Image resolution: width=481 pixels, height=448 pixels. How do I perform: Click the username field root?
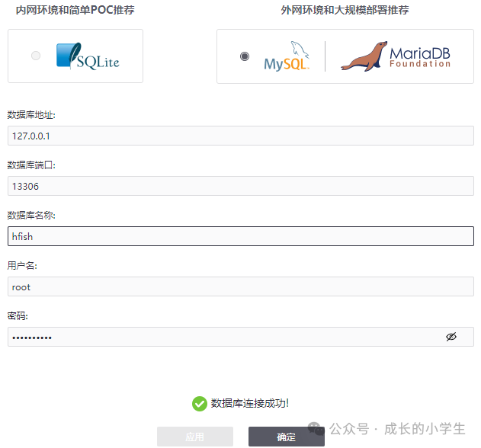click(241, 286)
